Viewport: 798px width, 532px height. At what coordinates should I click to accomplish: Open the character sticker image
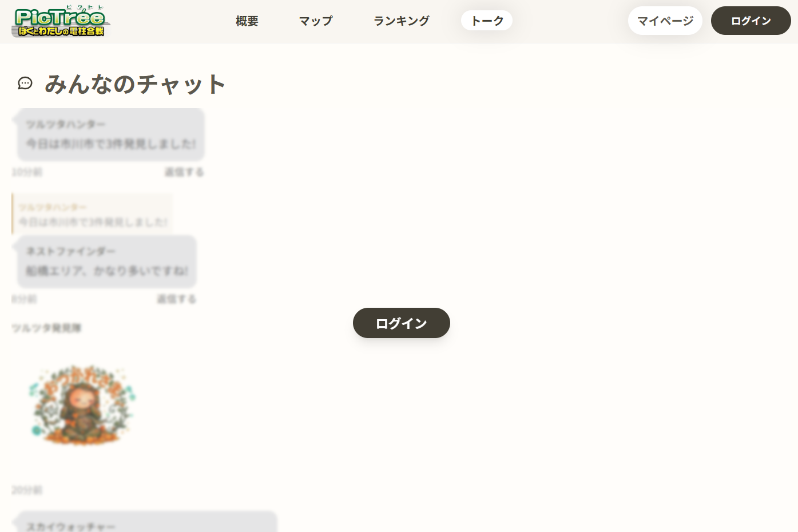(82, 406)
